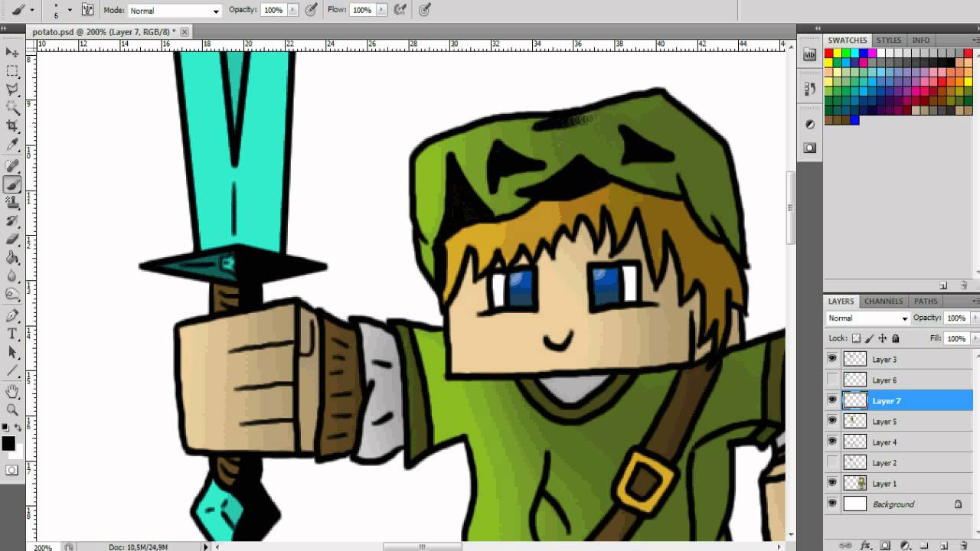The height and width of the screenshot is (551, 980).
Task: Click the foreground color black swatch
Action: (8, 443)
